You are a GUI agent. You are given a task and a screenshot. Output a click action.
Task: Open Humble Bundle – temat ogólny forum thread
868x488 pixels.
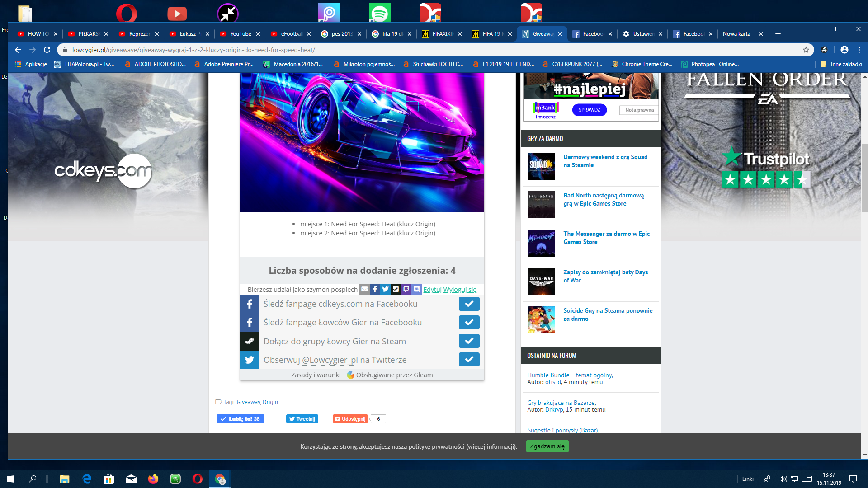570,375
